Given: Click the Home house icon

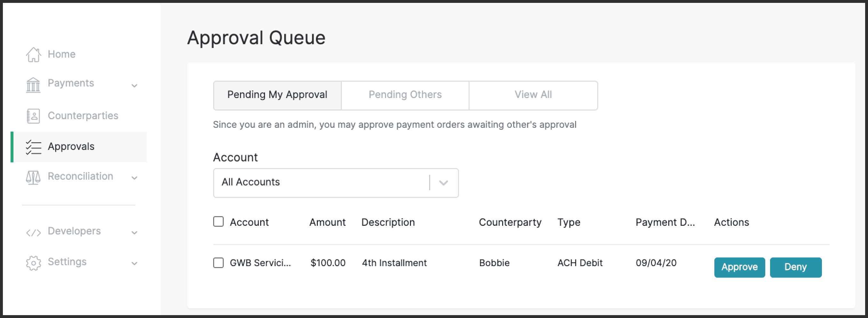Looking at the screenshot, I should tap(33, 54).
